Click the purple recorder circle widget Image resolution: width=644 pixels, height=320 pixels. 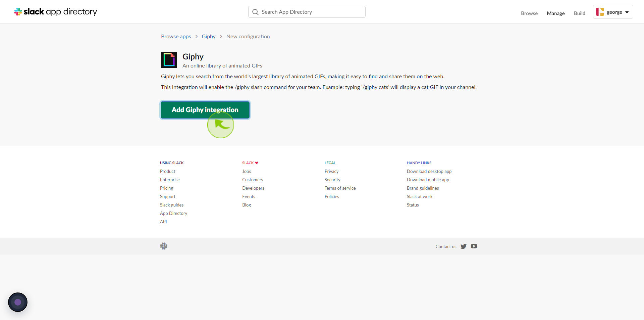pyautogui.click(x=18, y=302)
